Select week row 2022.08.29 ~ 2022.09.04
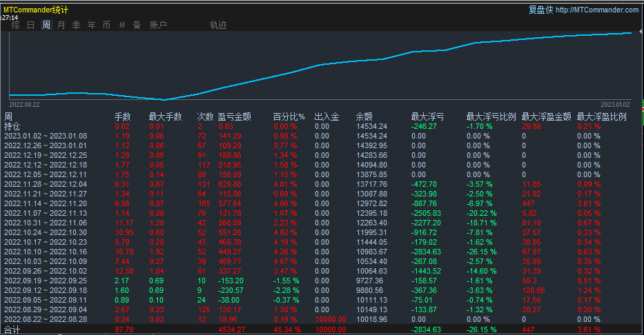 (322, 309)
